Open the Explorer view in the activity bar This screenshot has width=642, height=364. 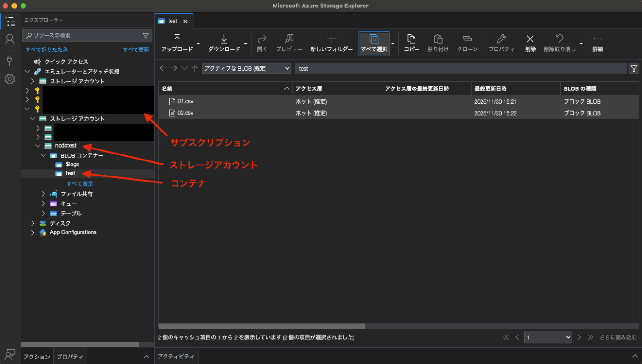pos(10,21)
